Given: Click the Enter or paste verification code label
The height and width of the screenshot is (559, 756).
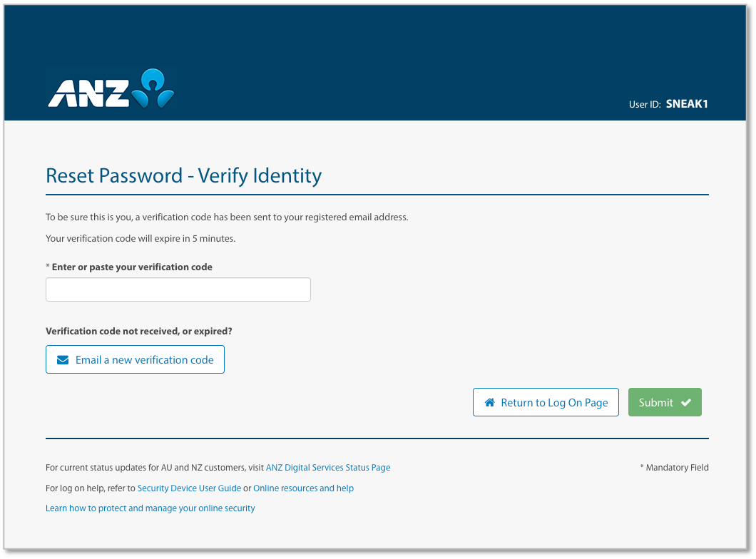Looking at the screenshot, I should pos(132,267).
